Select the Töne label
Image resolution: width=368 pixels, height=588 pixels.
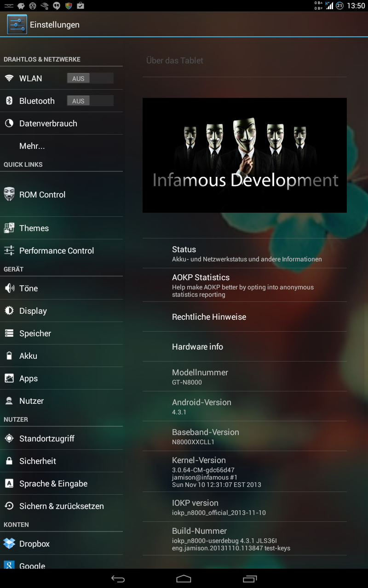(x=29, y=288)
